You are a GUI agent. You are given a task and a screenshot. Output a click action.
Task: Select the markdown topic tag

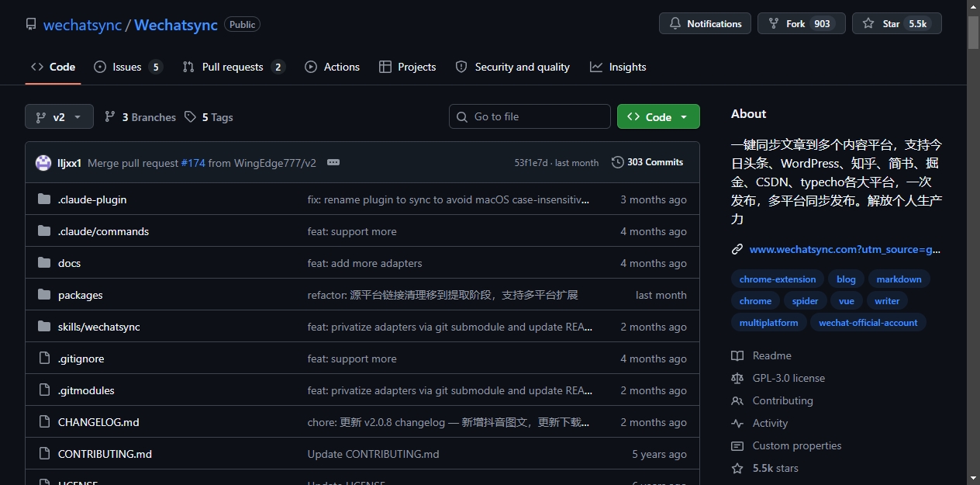tap(899, 279)
